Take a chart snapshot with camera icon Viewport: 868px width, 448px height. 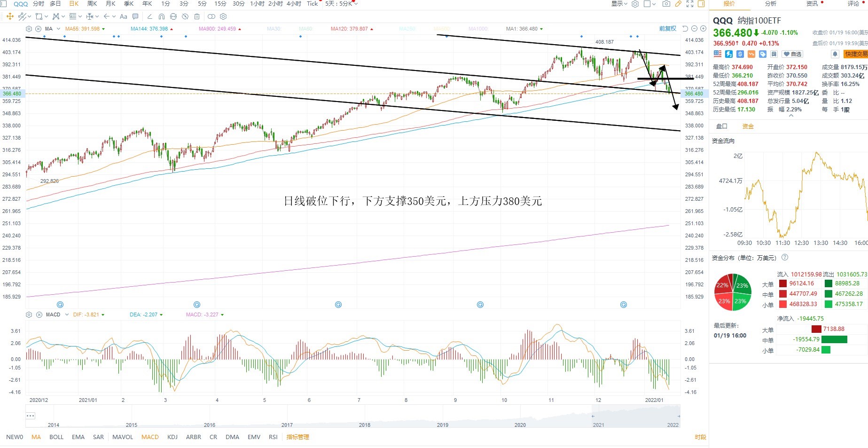(x=666, y=4)
